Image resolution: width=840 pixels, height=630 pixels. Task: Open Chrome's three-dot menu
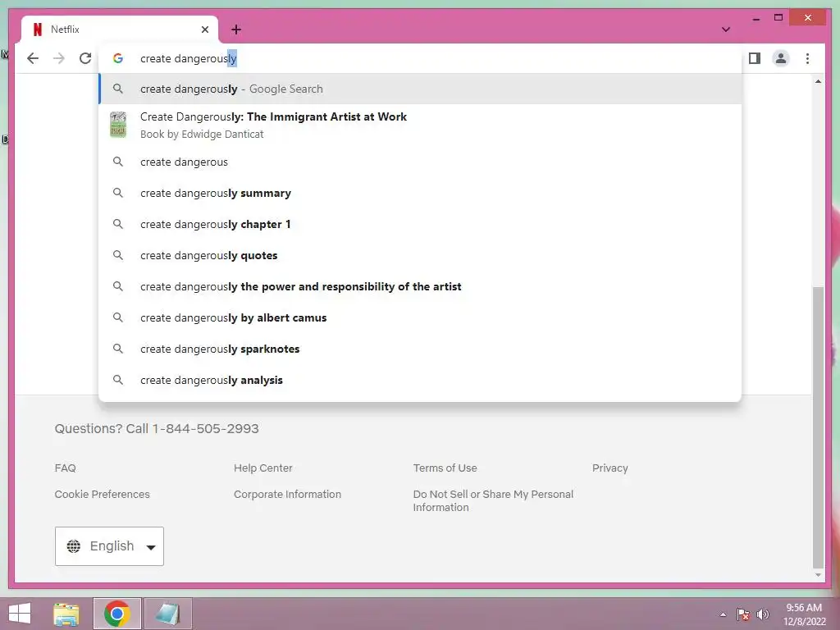(x=807, y=58)
